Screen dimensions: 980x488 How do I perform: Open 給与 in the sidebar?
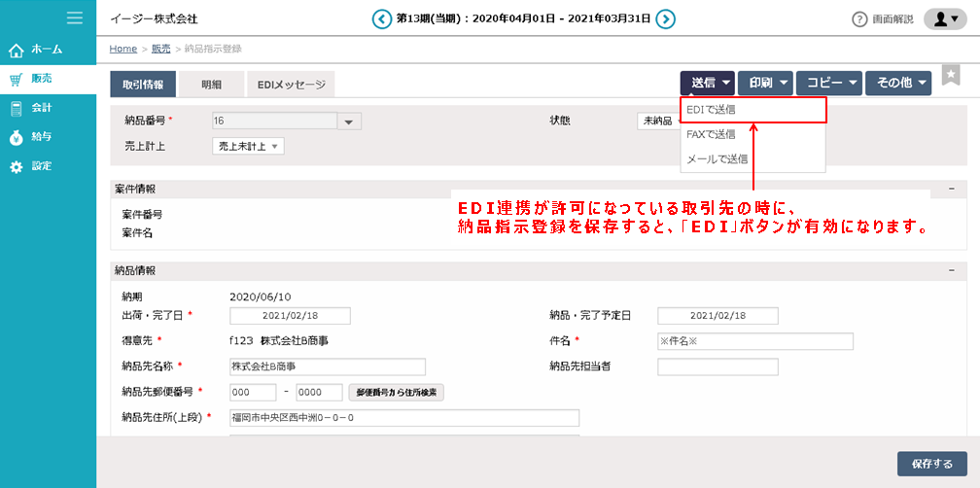(x=41, y=137)
